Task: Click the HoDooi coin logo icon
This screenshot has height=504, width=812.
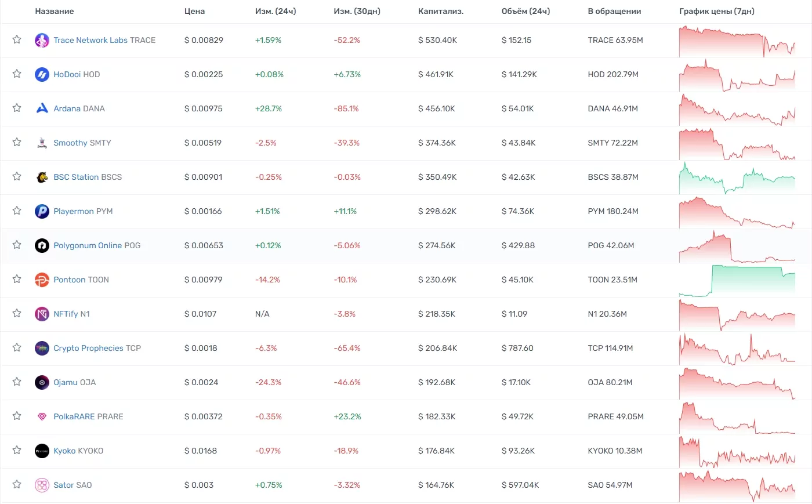Action: coord(42,74)
